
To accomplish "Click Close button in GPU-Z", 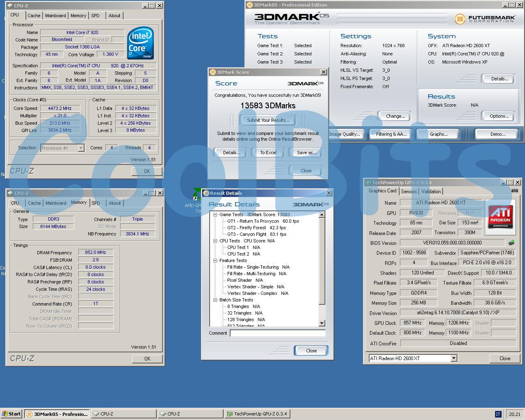I will (x=505, y=358).
